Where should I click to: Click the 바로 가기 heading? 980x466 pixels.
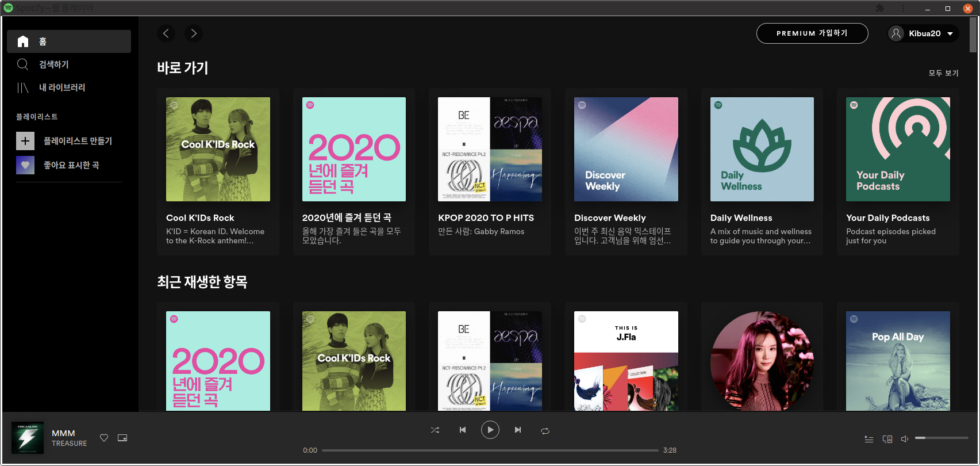tap(183, 68)
